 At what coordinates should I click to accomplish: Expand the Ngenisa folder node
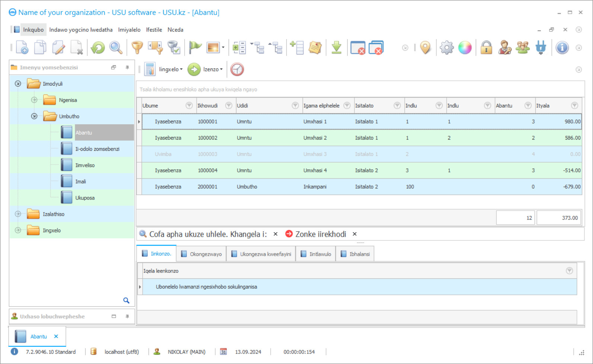[x=34, y=100]
